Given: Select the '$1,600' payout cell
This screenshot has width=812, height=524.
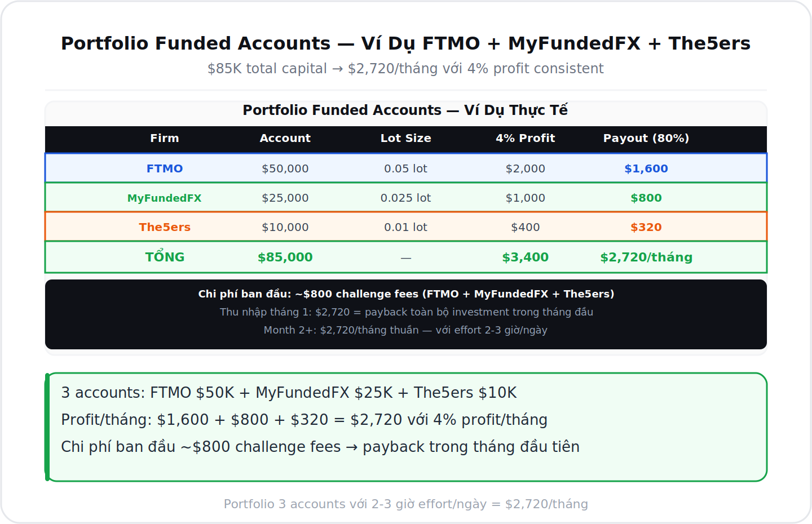Looking at the screenshot, I should (646, 168).
